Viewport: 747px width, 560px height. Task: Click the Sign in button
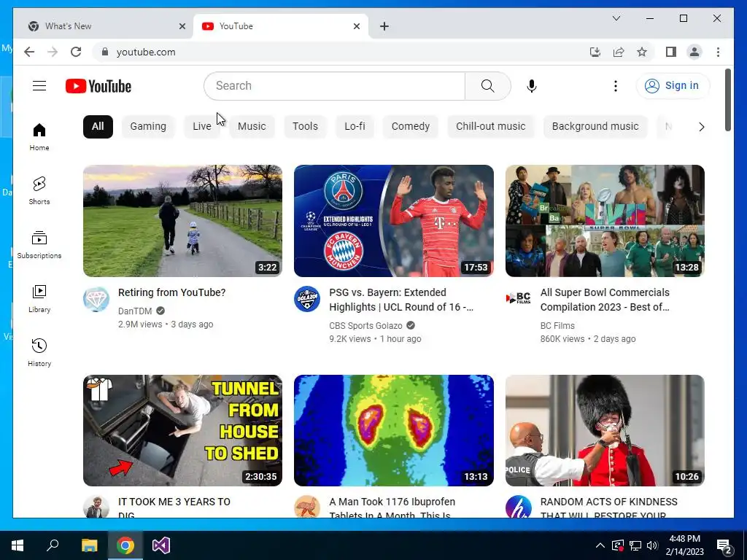pyautogui.click(x=673, y=86)
